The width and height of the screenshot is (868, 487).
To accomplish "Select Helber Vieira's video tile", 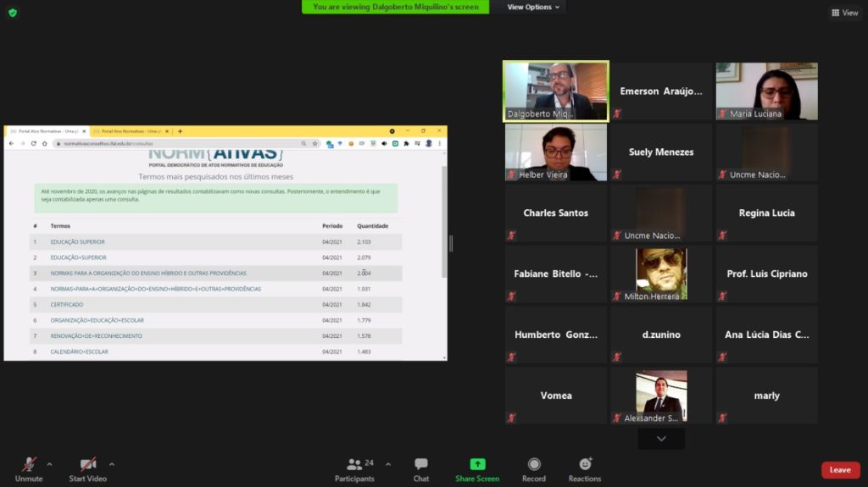I will 556,152.
